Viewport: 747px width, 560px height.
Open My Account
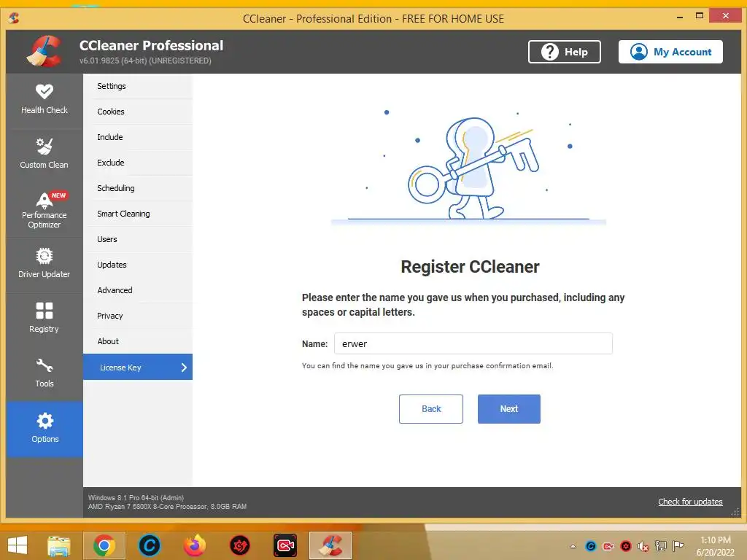670,52
